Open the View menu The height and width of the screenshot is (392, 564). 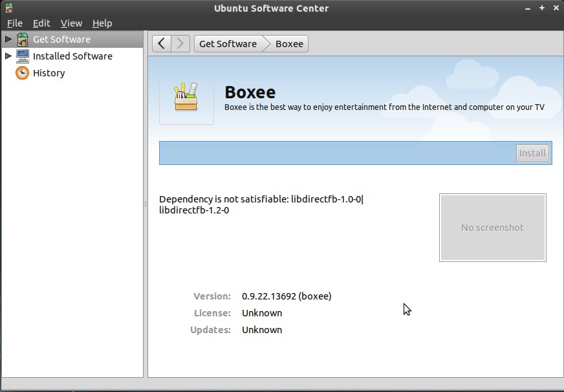71,23
